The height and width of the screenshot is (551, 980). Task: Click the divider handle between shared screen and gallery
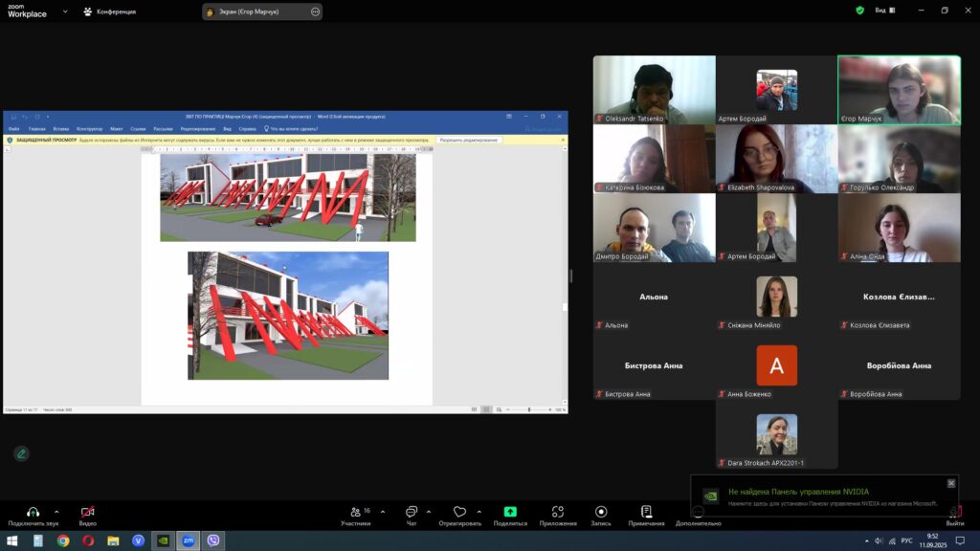[x=570, y=275]
